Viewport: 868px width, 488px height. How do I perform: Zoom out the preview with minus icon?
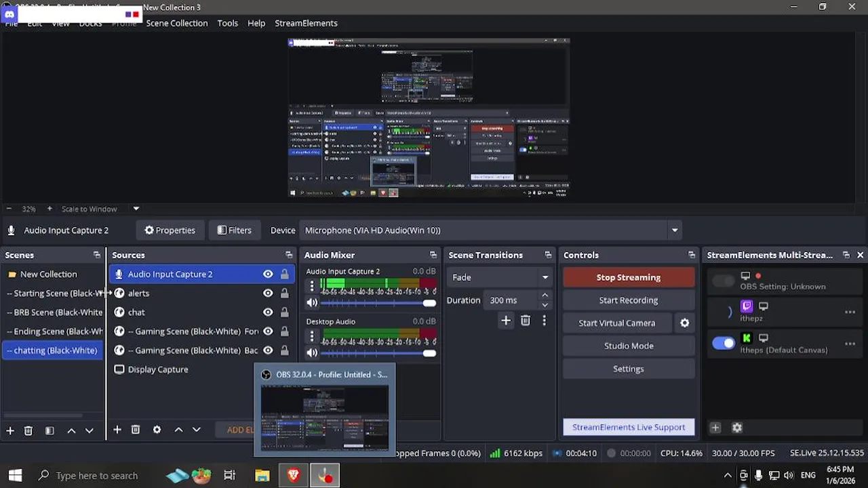(9, 209)
